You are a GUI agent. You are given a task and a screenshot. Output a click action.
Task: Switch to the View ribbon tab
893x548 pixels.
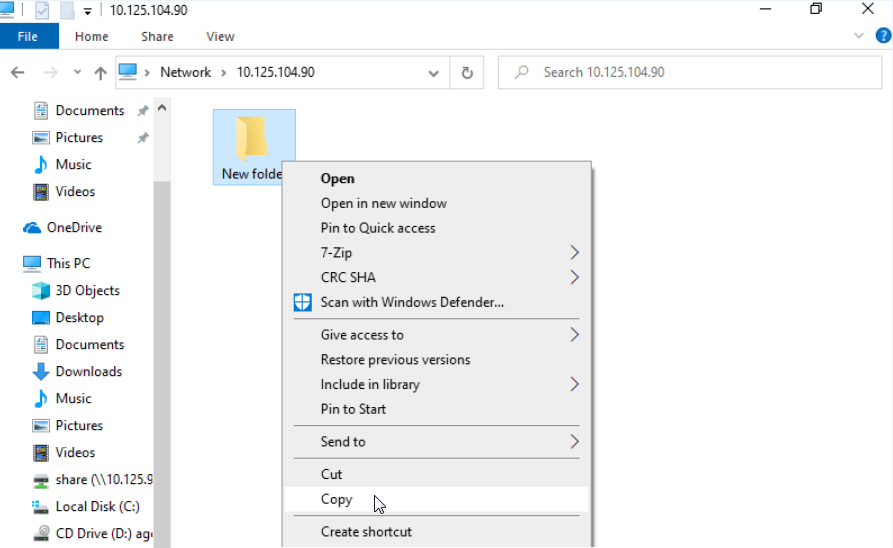(x=220, y=36)
